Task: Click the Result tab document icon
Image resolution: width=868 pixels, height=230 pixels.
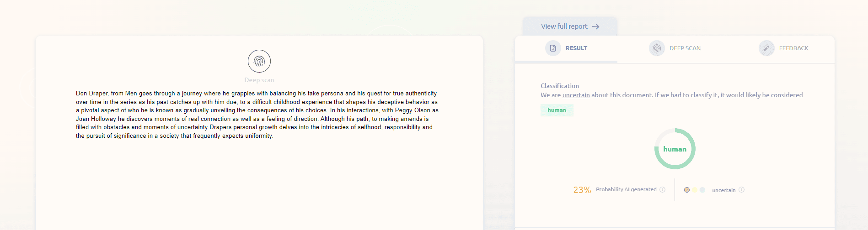Action: (553, 48)
